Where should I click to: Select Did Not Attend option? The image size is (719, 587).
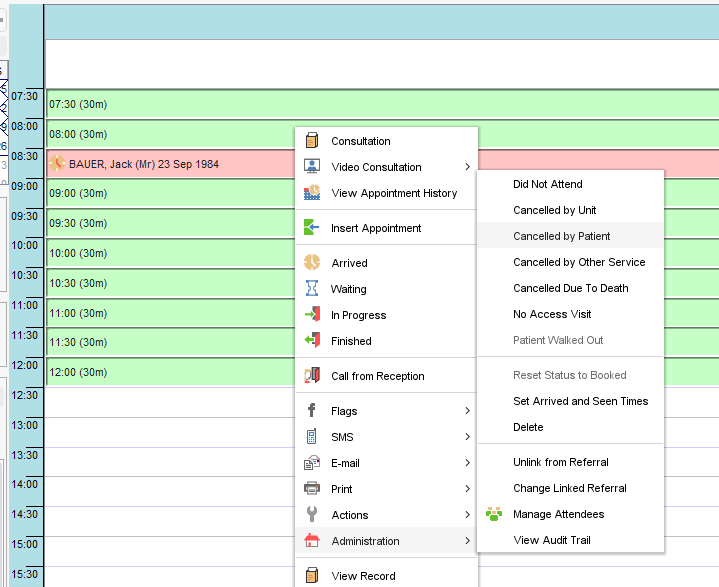point(570,184)
